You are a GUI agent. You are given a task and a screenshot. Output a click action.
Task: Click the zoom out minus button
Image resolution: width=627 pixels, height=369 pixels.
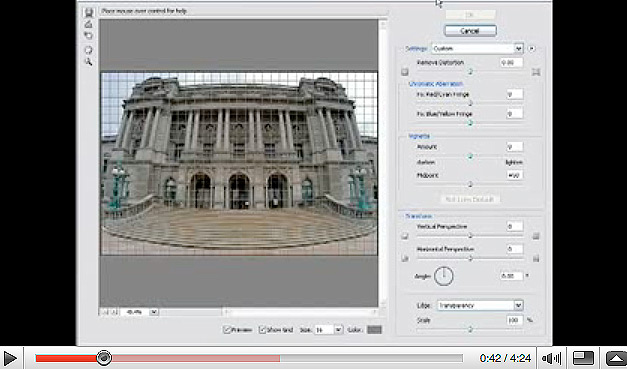pyautogui.click(x=105, y=312)
